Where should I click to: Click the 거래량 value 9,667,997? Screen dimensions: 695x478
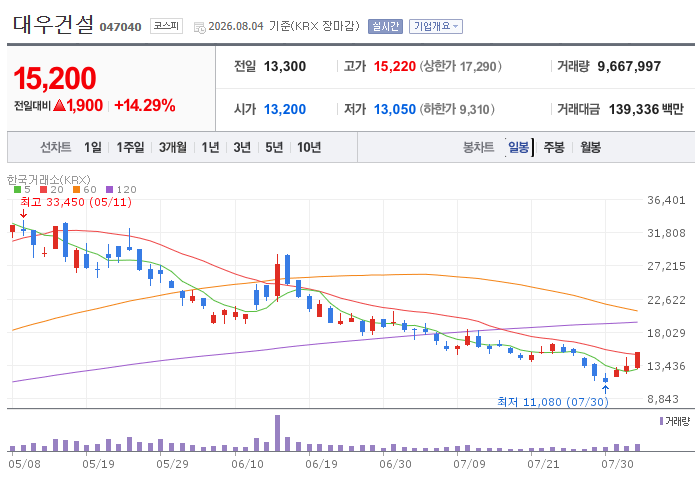[x=629, y=67]
